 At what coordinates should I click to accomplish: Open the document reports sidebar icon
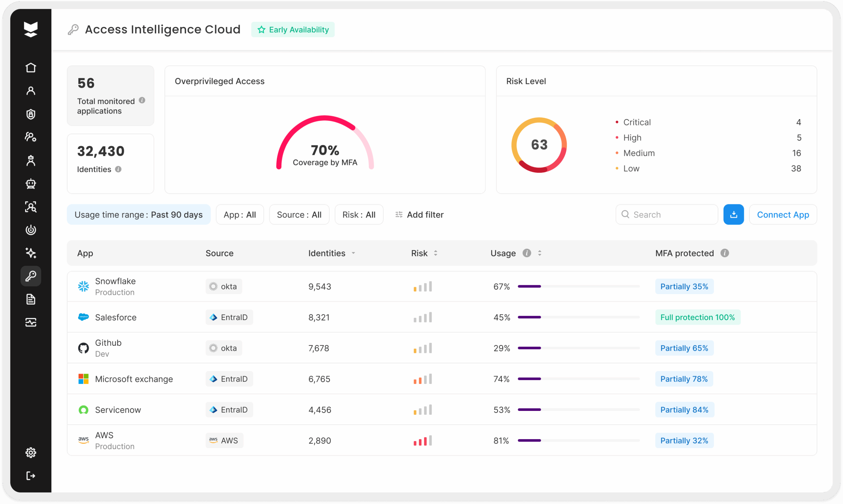[31, 299]
